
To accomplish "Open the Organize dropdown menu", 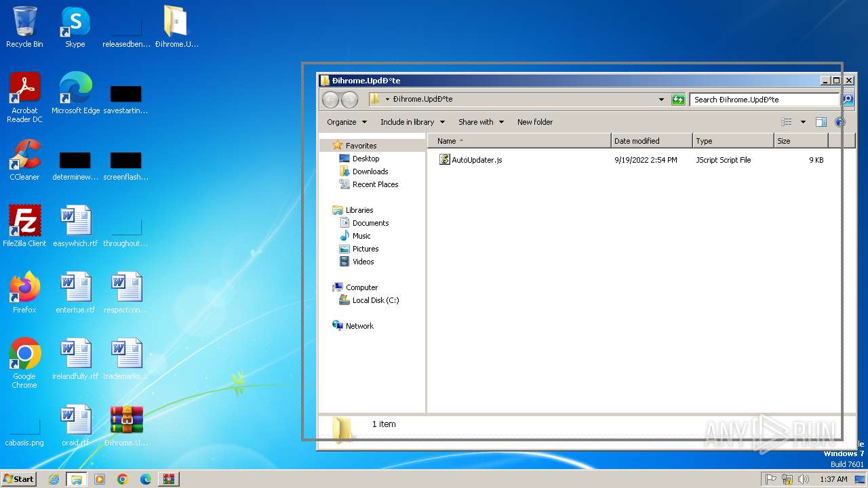I will coord(347,122).
